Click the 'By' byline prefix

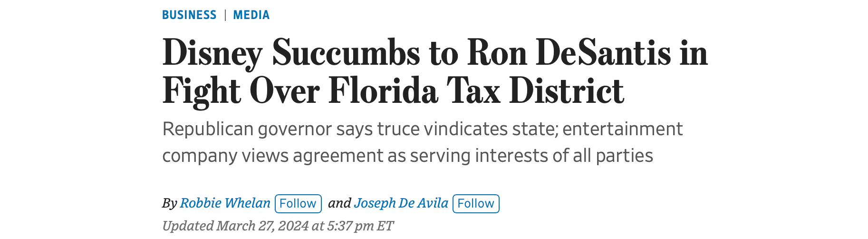pyautogui.click(x=169, y=203)
